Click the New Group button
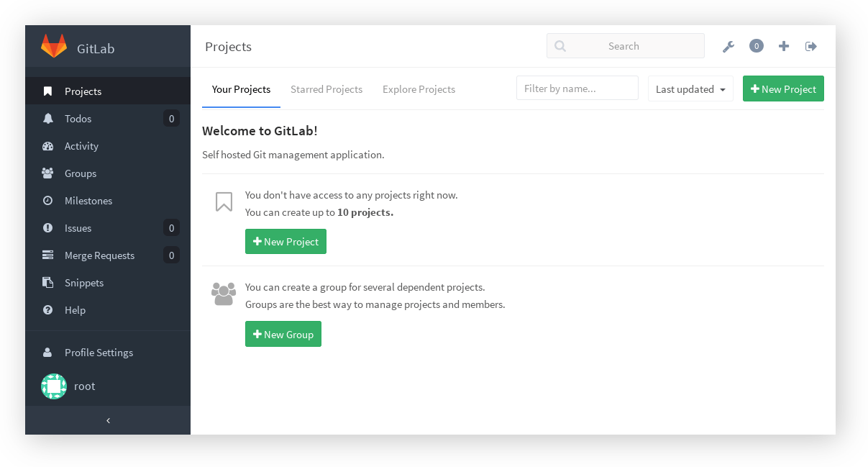 283,334
